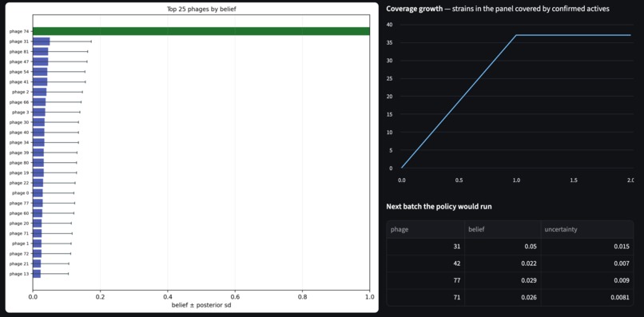
Task: Click uncertainty value 0.009
Action: [587, 280]
